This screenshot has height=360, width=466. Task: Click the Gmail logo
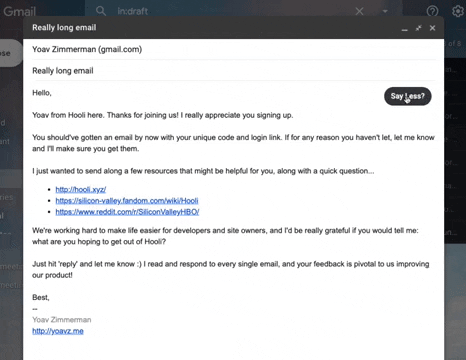click(19, 12)
